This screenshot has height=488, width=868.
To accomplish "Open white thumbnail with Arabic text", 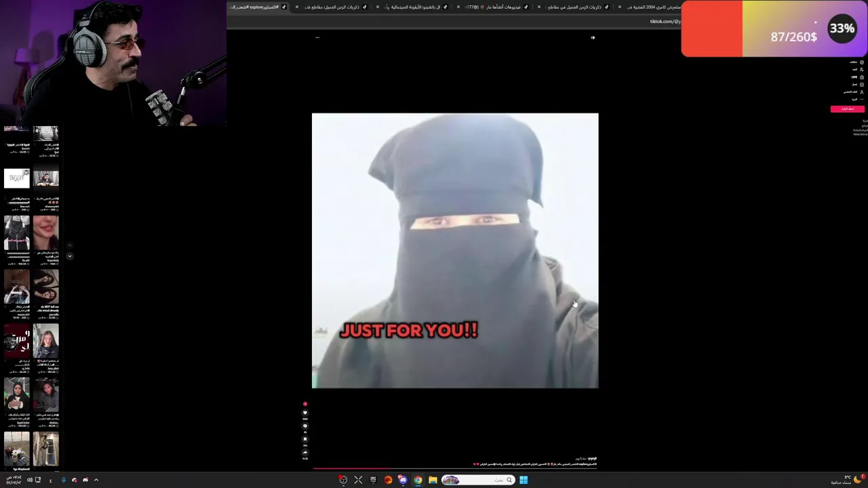I will tap(17, 178).
